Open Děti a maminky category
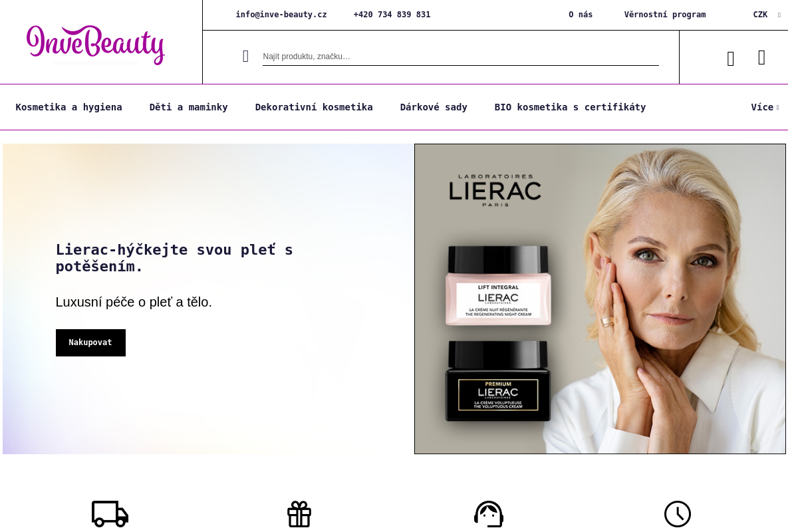This screenshot has width=798, height=532. pos(189,107)
